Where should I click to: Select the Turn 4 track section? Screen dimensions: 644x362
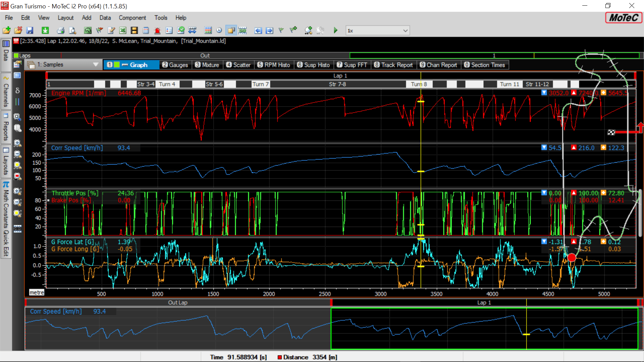click(x=167, y=84)
